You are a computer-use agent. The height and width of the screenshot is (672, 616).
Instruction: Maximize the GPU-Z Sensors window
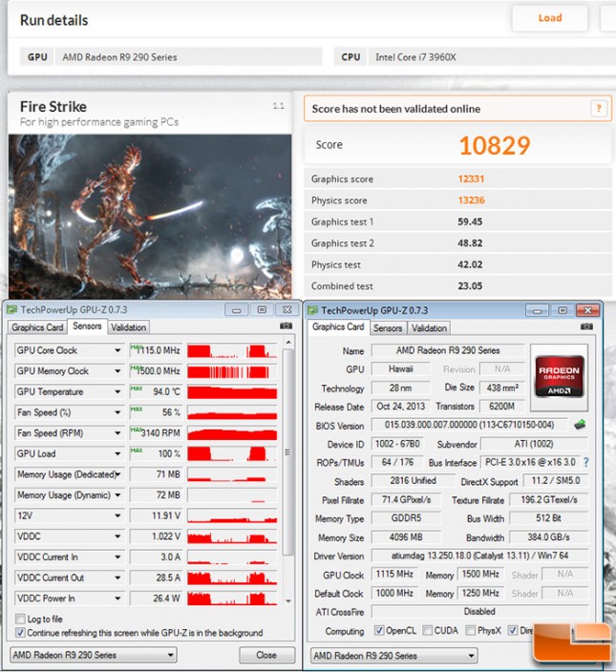(262, 310)
